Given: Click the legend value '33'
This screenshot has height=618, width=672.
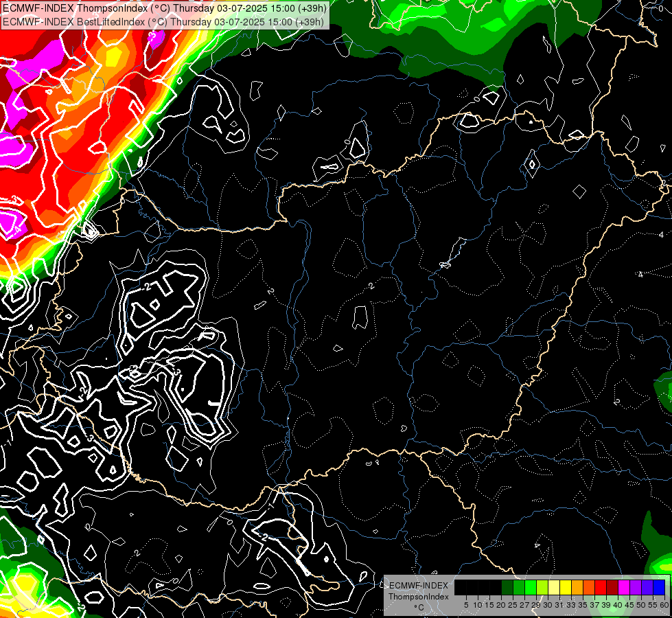Looking at the screenshot, I should (x=571, y=605).
